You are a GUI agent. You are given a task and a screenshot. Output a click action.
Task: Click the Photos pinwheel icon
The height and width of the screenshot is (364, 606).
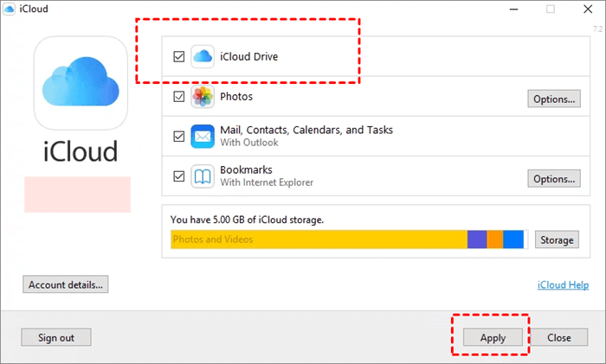203,97
